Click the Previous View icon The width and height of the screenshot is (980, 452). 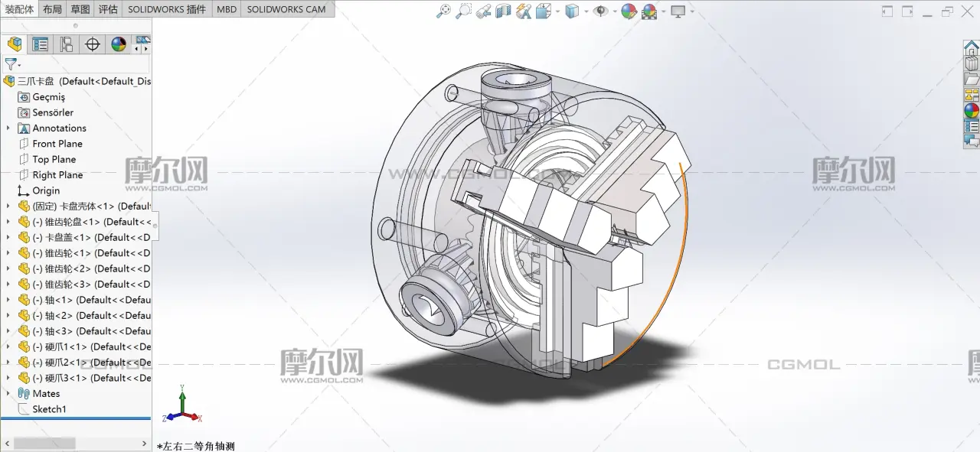pos(483,11)
